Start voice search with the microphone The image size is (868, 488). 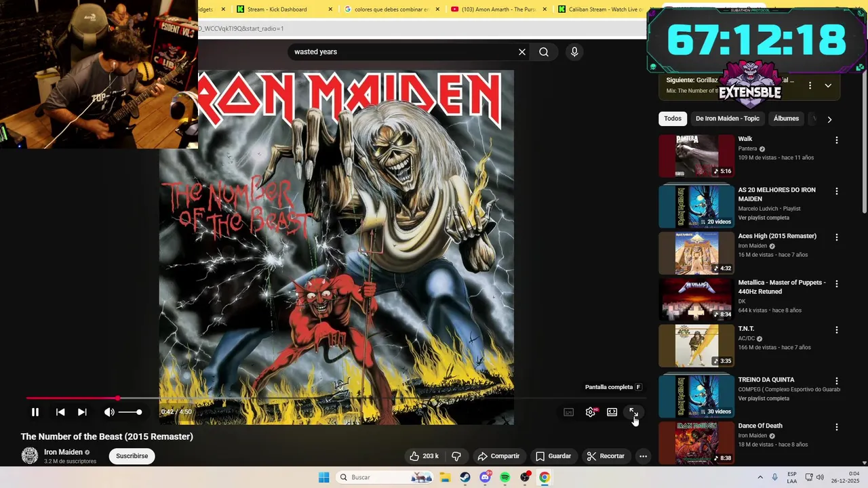tap(574, 52)
